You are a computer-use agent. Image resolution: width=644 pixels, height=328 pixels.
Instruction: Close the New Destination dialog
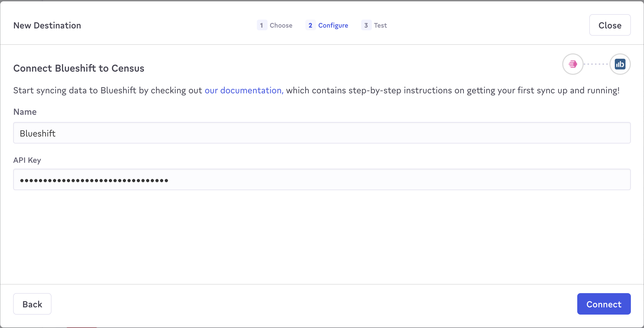pyautogui.click(x=610, y=25)
